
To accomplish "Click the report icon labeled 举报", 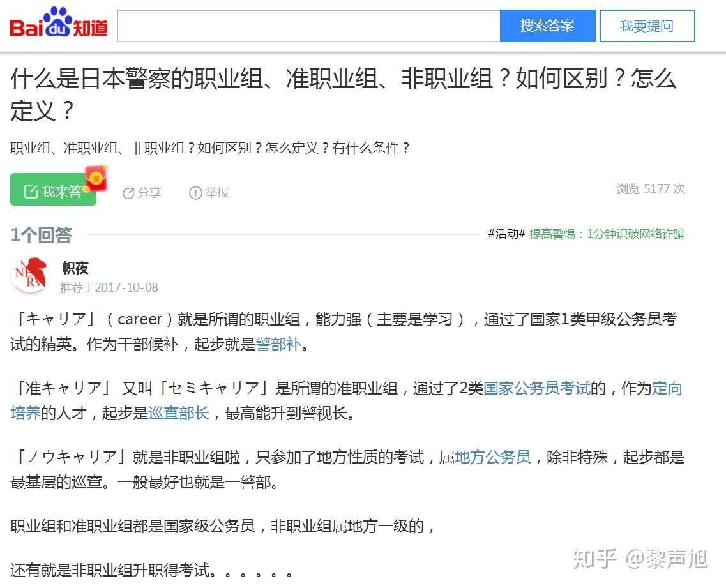I will [x=195, y=193].
